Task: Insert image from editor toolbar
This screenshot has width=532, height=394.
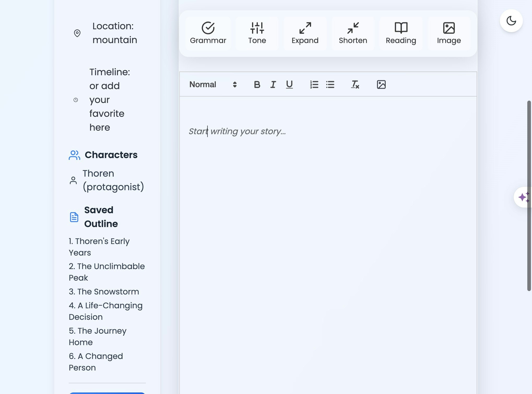Action: [381, 84]
